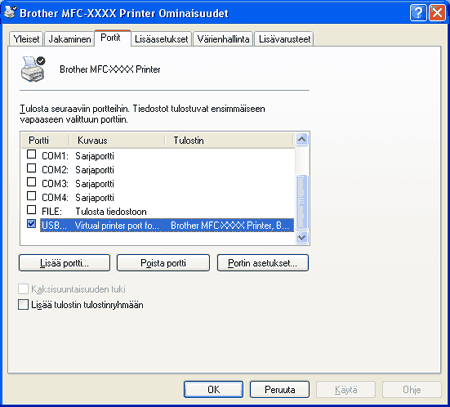Check the FILE Tulosta tiedostoon checkbox
Screen dimensions: 450x407
click(x=31, y=210)
